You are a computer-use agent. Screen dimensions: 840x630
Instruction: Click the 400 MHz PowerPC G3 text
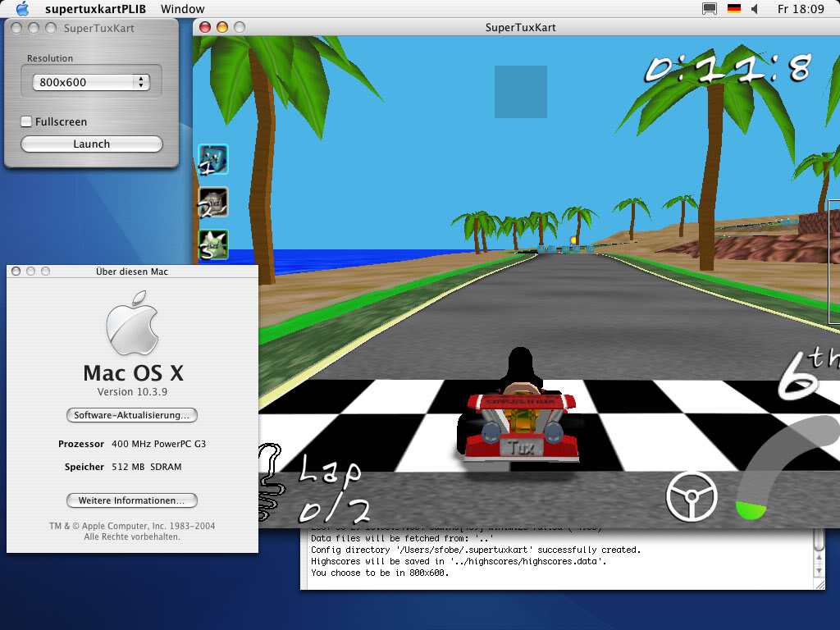(x=158, y=444)
